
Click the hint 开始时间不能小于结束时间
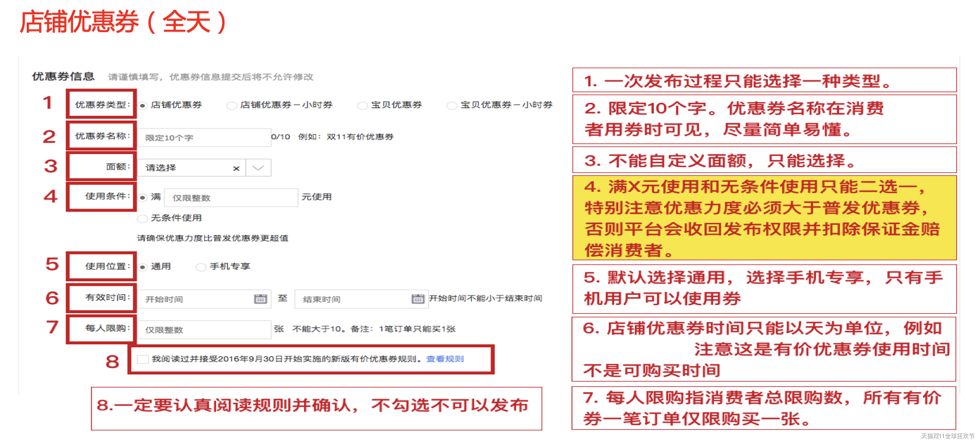(x=485, y=298)
